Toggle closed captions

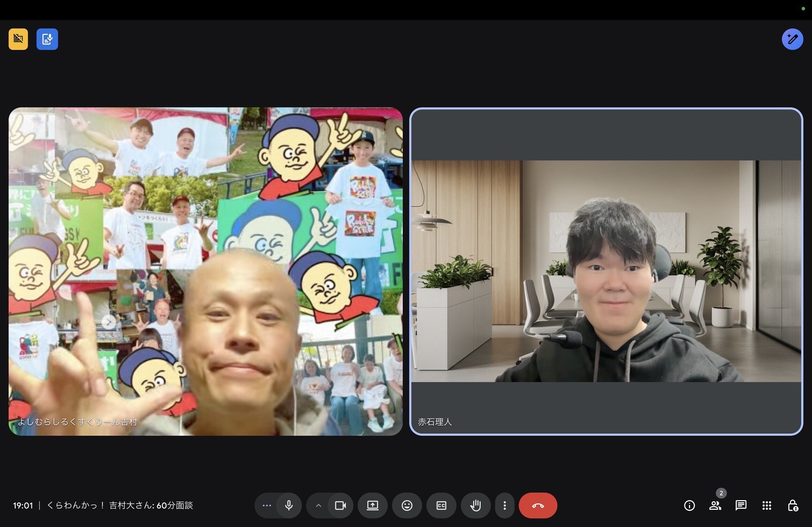pyautogui.click(x=441, y=505)
